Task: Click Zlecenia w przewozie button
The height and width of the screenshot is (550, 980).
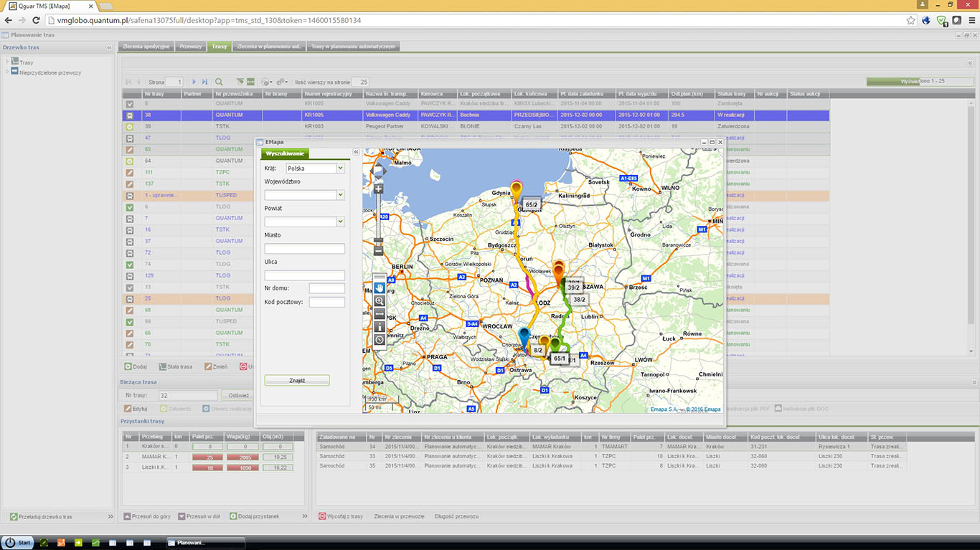Action: [399, 516]
